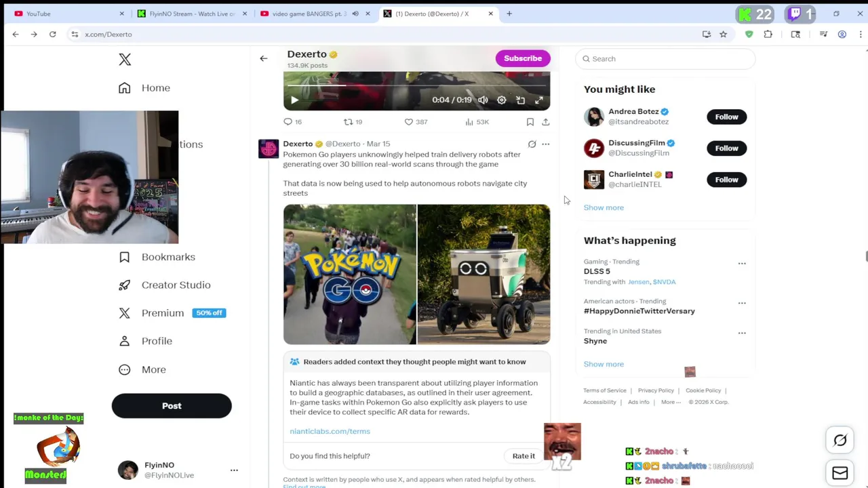The image size is (868, 488).
Task: Open #HappyDonnieTwitterVersary trend
Action: [639, 311]
